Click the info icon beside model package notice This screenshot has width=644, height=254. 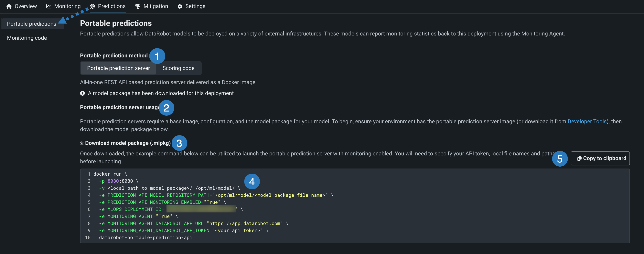82,93
